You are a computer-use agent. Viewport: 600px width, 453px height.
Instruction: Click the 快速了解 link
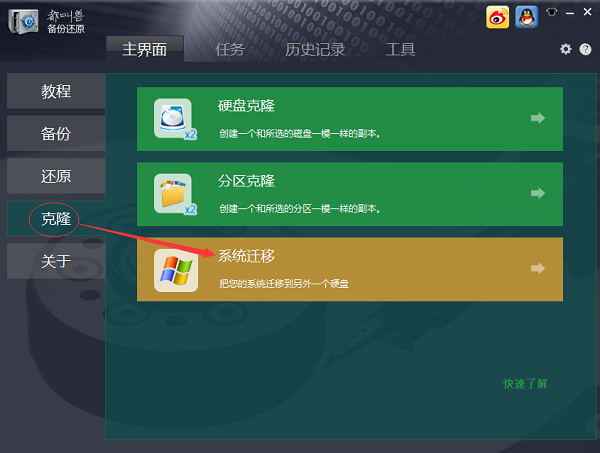coord(525,384)
